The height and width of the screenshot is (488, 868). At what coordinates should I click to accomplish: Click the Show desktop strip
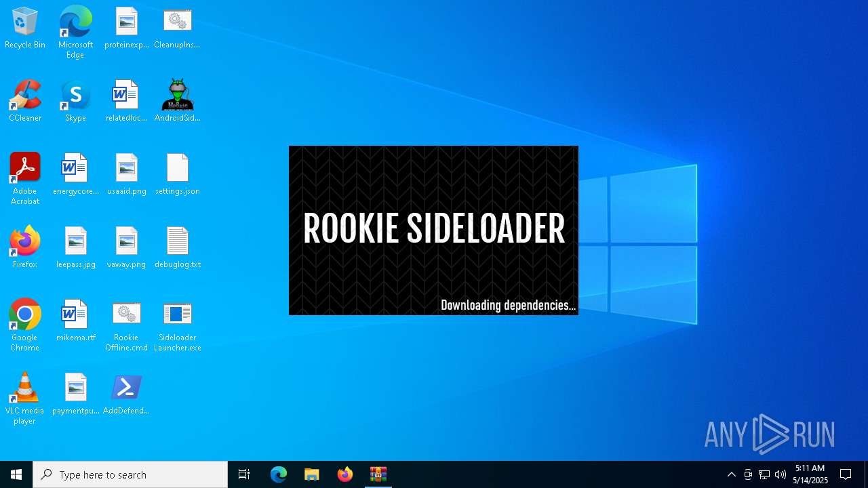click(x=866, y=474)
